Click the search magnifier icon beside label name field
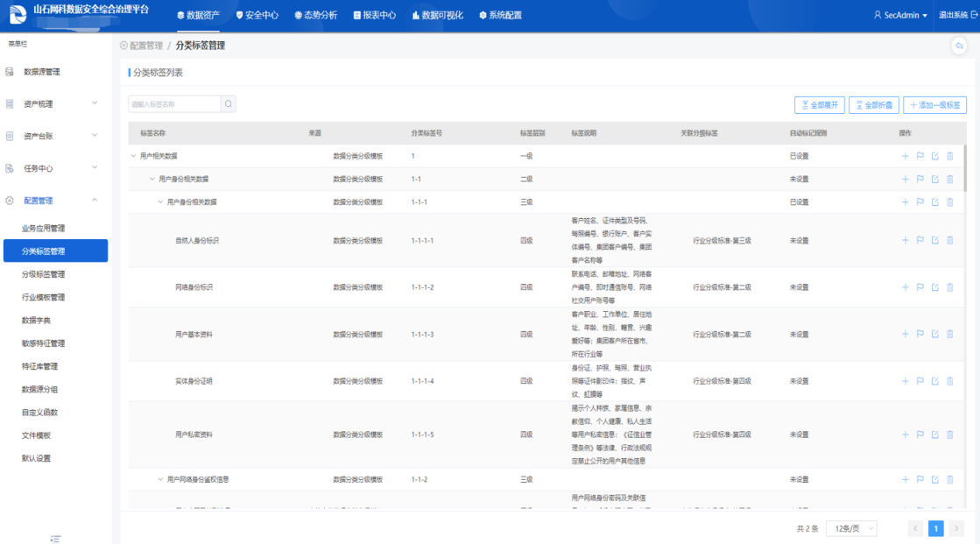The image size is (980, 544). pyautogui.click(x=228, y=104)
